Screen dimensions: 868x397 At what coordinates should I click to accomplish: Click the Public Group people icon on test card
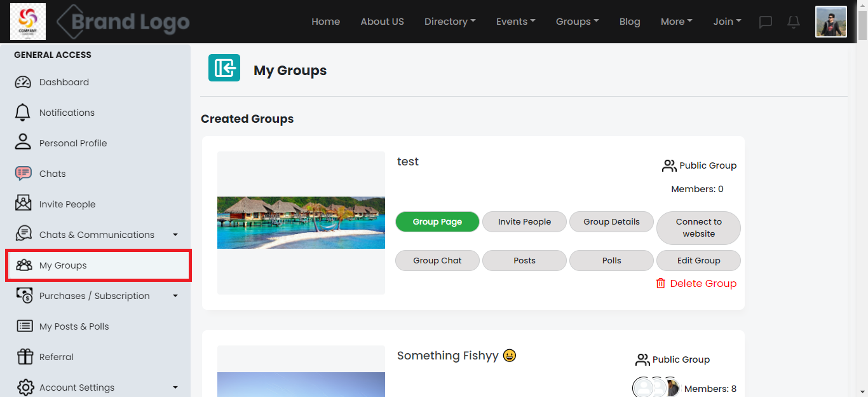[669, 166]
